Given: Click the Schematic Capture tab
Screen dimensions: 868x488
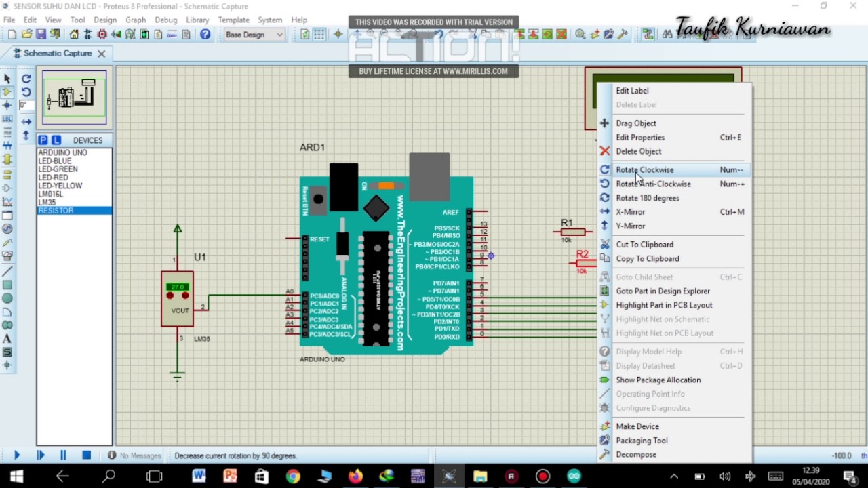Looking at the screenshot, I should (x=57, y=53).
